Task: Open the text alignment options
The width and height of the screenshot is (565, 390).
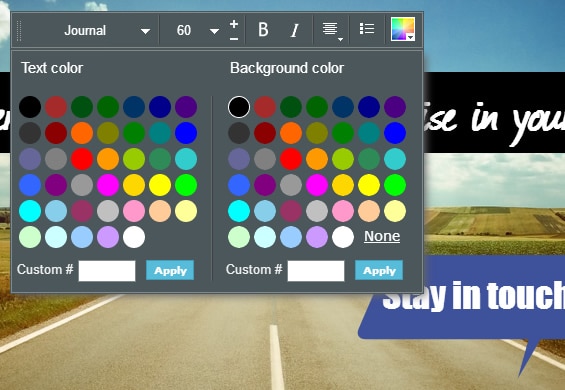Action: coord(332,31)
